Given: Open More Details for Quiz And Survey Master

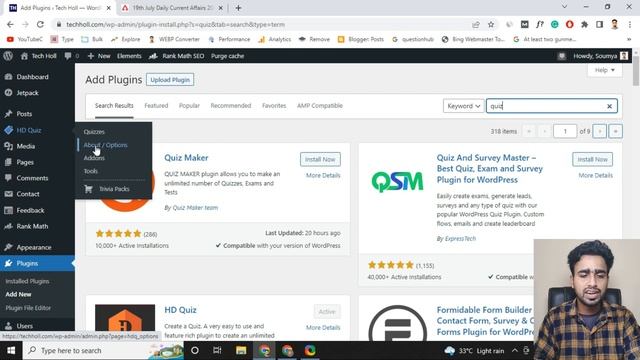Looking at the screenshot, I should 596,176.
